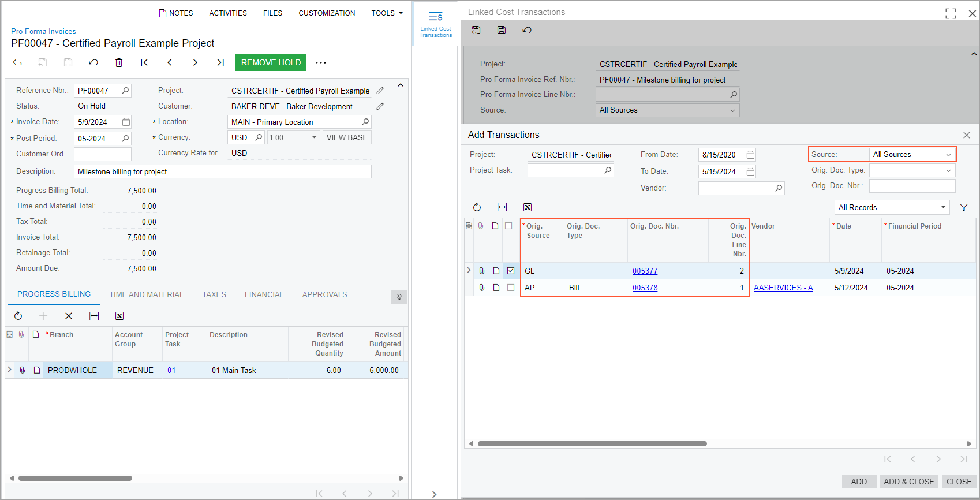The width and height of the screenshot is (980, 500).
Task: Click the horizontal scrollbar in Add Transactions grid
Action: tap(592, 443)
